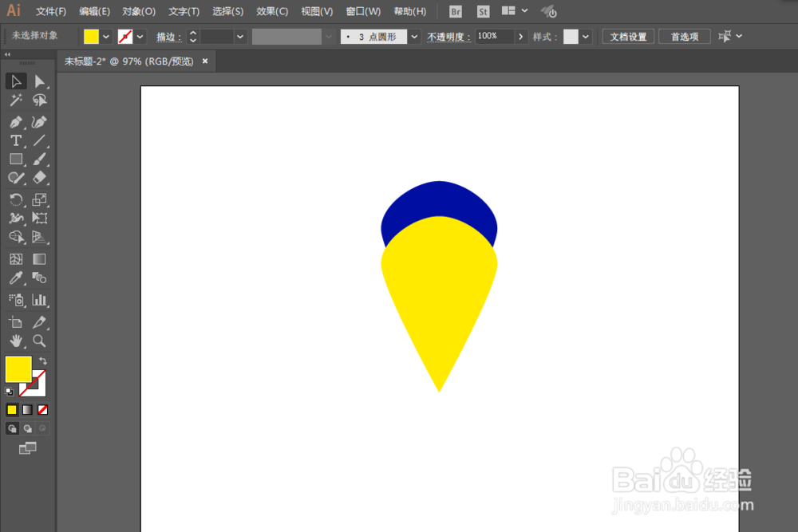Viewport: 798px width, 532px height.
Task: Select the Shape Builder tool
Action: click(x=16, y=237)
